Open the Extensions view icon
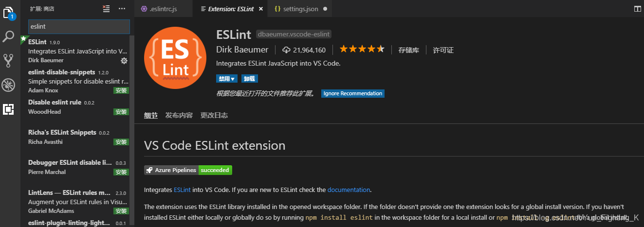This screenshot has height=227, width=644. (x=9, y=109)
